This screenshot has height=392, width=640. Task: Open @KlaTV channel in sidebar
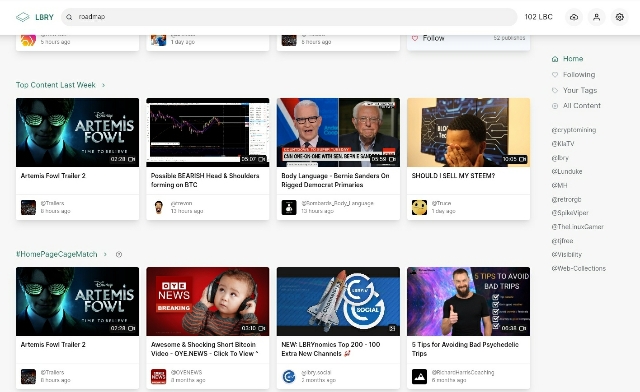(563, 144)
